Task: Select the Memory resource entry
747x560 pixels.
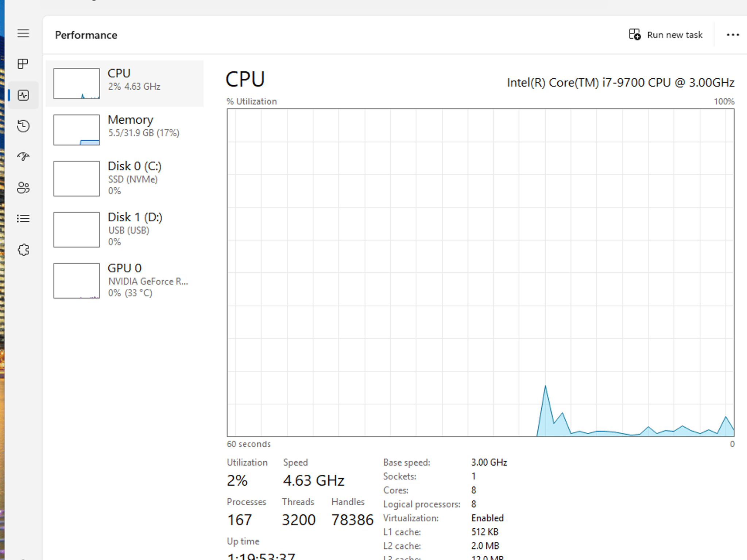Action: click(125, 130)
